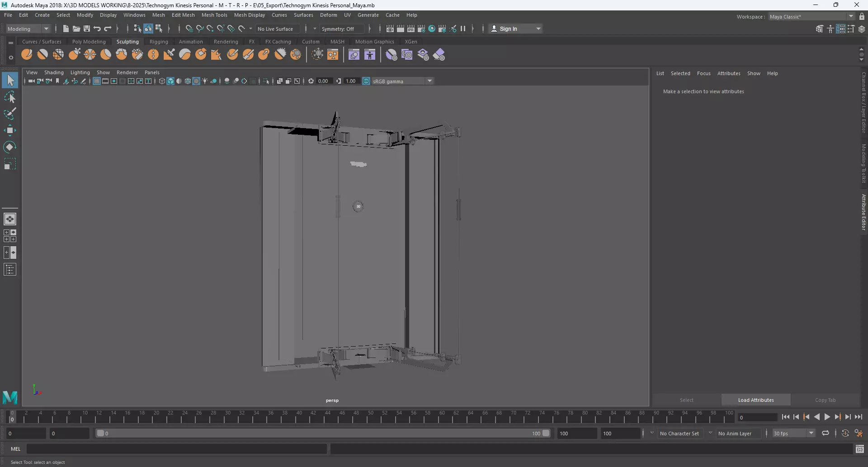Open the Modeling menu set dropdown

[28, 29]
